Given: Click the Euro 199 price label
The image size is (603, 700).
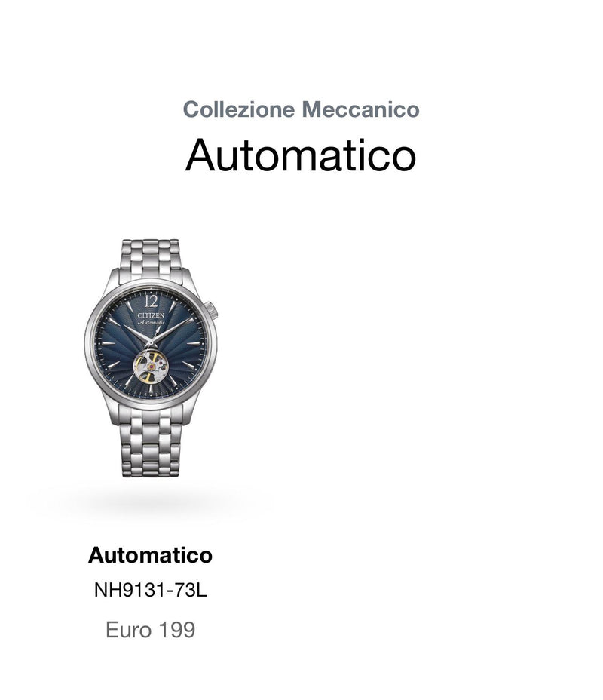Looking at the screenshot, I should click(150, 630).
